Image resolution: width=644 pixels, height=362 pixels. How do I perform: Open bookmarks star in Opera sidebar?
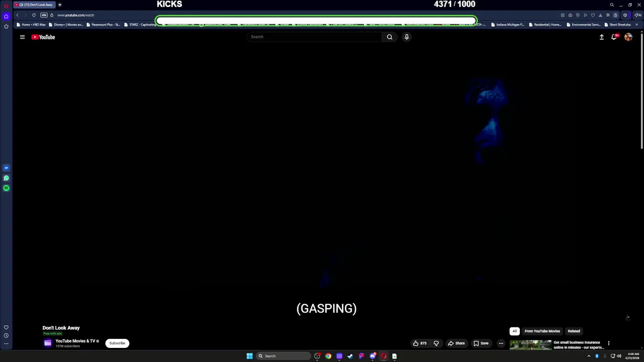6,26
